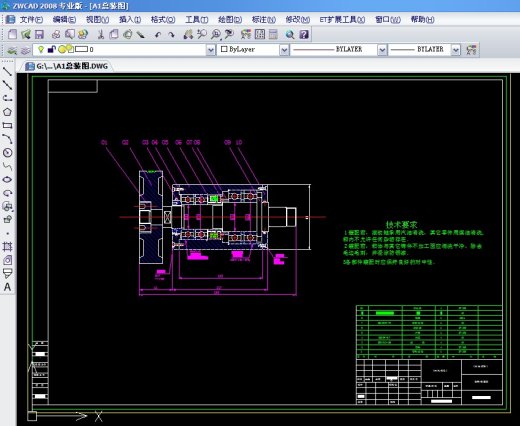Expand the layer 0 dropdown
Viewport: 520px width, 426px height.
tap(210, 50)
